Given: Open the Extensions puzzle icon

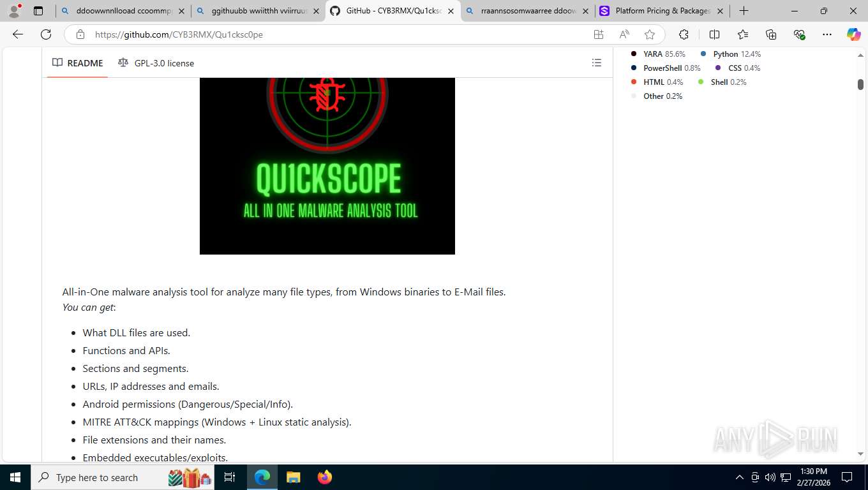Looking at the screenshot, I should 684,34.
